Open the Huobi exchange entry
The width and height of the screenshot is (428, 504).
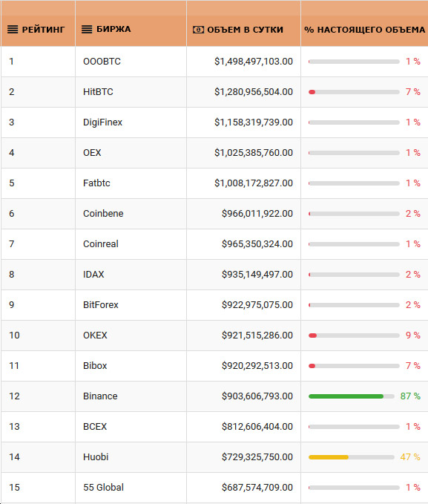[x=96, y=456]
